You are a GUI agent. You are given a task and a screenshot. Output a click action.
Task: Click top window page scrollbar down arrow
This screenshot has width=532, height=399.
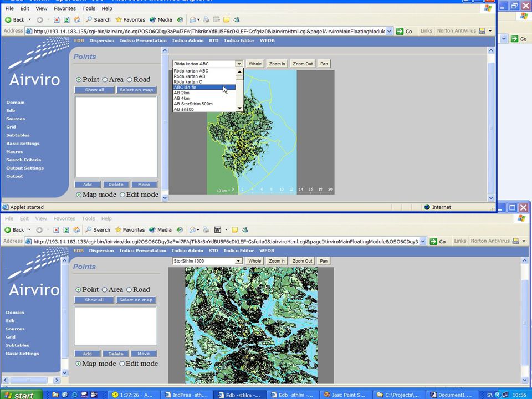coord(491,198)
